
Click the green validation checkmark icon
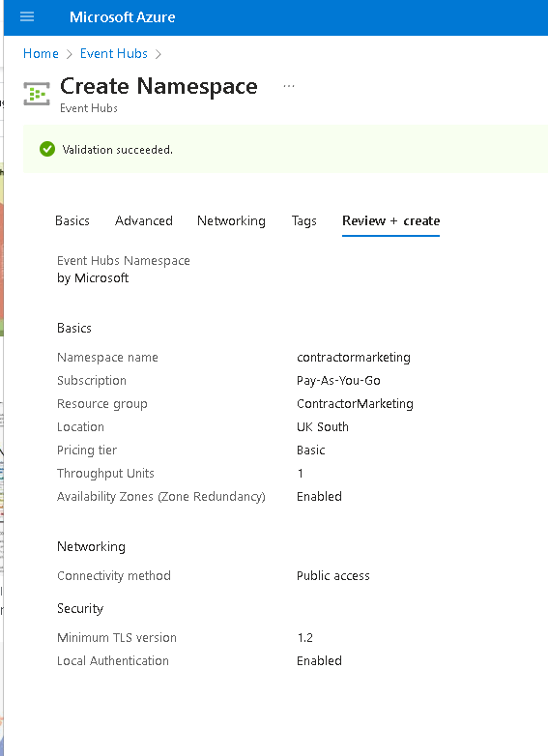pos(47,150)
